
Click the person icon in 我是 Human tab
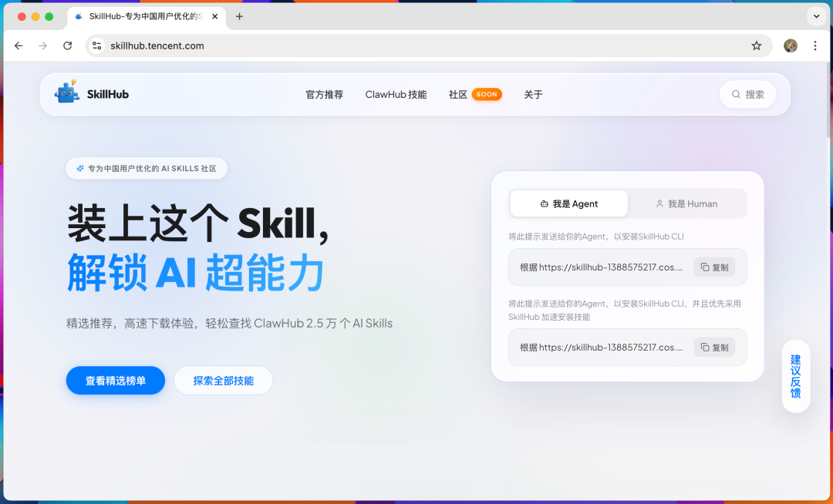coord(659,203)
